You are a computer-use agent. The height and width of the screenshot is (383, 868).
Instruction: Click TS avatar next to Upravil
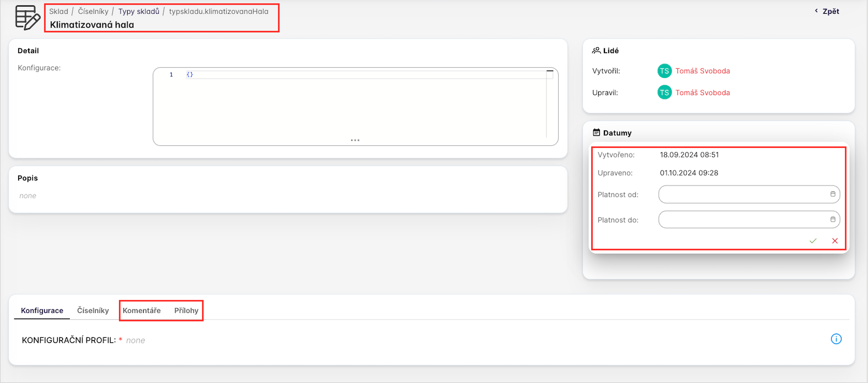click(x=664, y=93)
